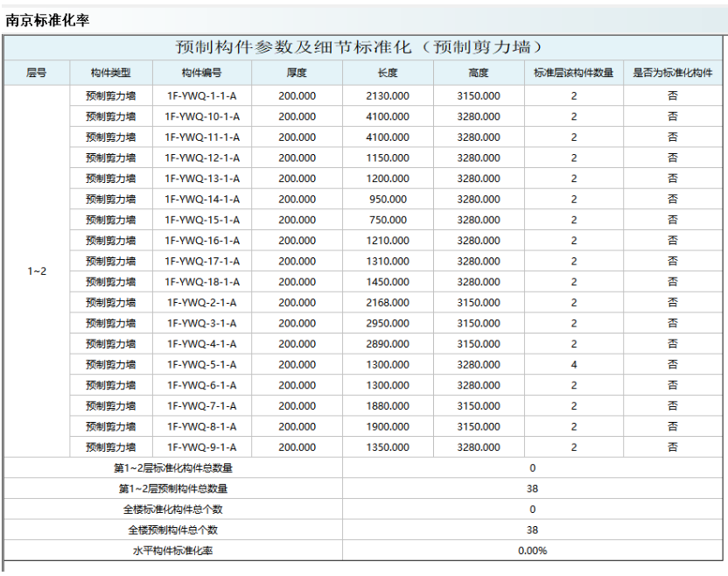Image resolution: width=728 pixels, height=576 pixels.
Task: Click length value 1900.000
Action: coord(388,426)
